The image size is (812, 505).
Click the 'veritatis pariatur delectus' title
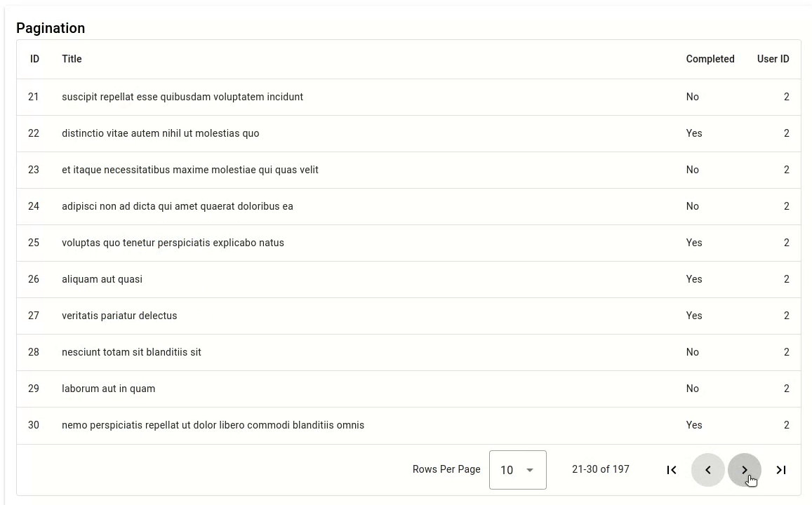tap(119, 316)
